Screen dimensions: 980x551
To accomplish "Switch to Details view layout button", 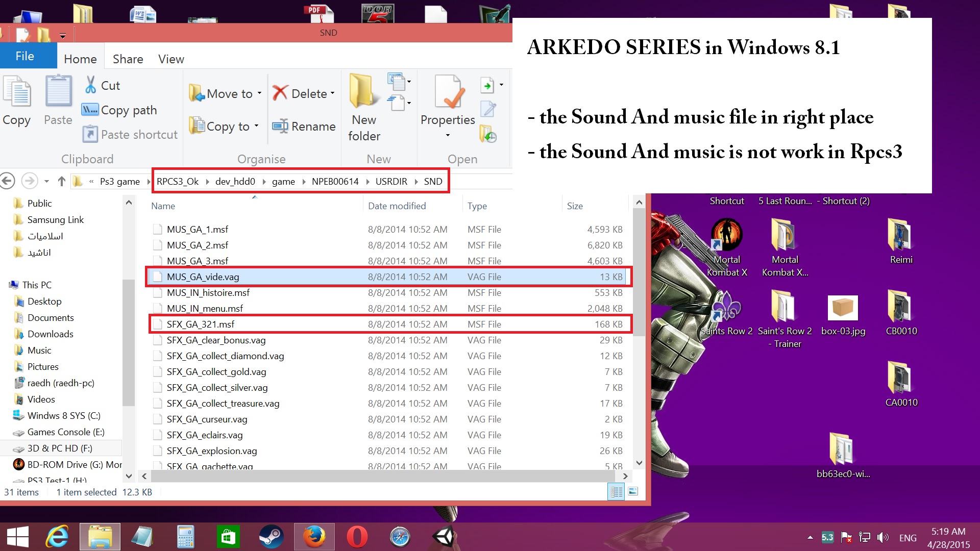I will click(617, 492).
